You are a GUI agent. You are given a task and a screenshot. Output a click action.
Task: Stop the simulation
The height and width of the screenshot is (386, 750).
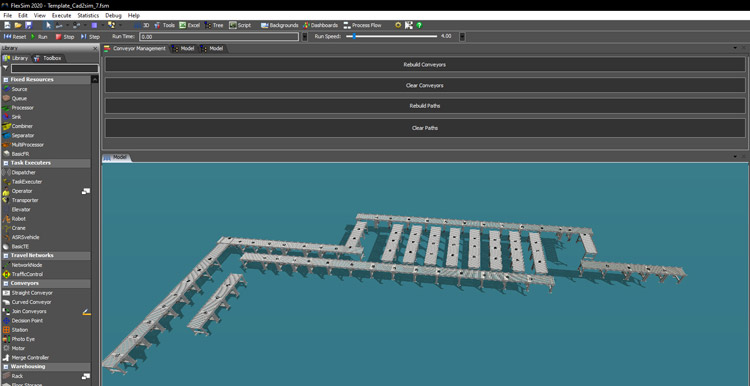[65, 36]
